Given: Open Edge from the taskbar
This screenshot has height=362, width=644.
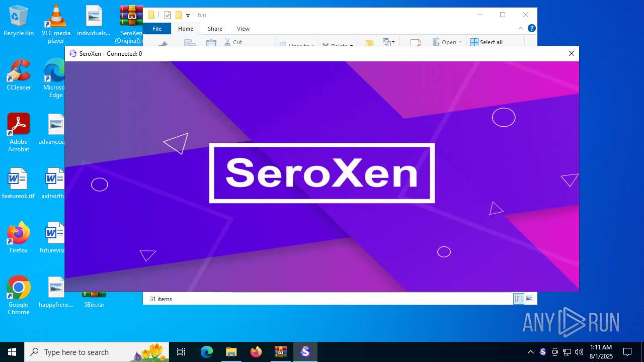Looking at the screenshot, I should click(207, 352).
